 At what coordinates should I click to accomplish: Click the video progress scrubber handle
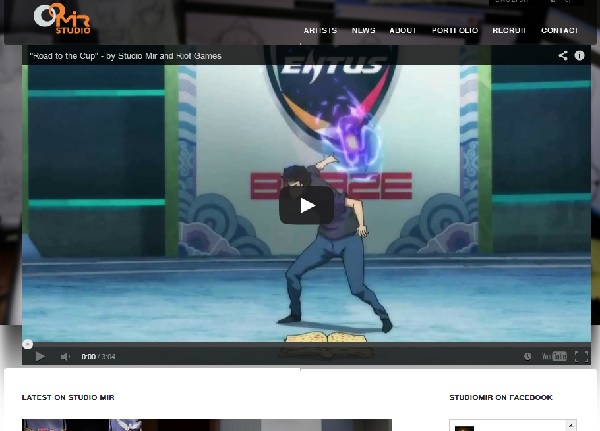pyautogui.click(x=27, y=344)
